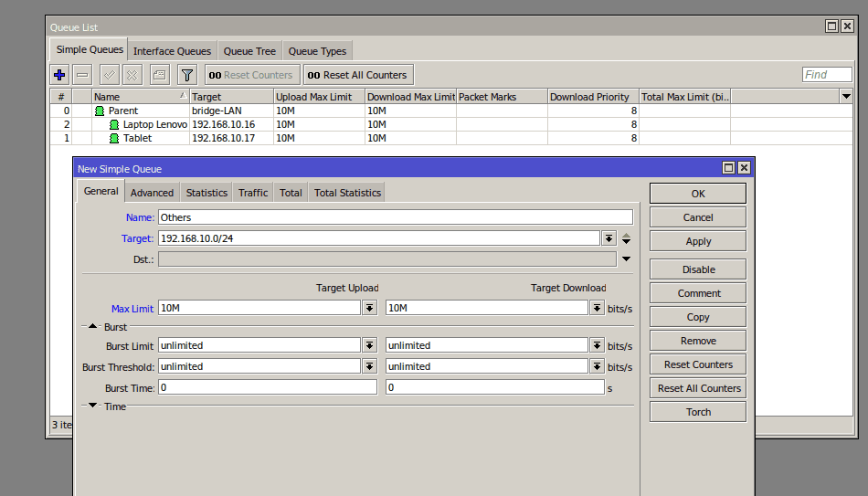Image resolution: width=868 pixels, height=496 pixels.
Task: Switch to Interface Queues tab
Action: point(172,51)
